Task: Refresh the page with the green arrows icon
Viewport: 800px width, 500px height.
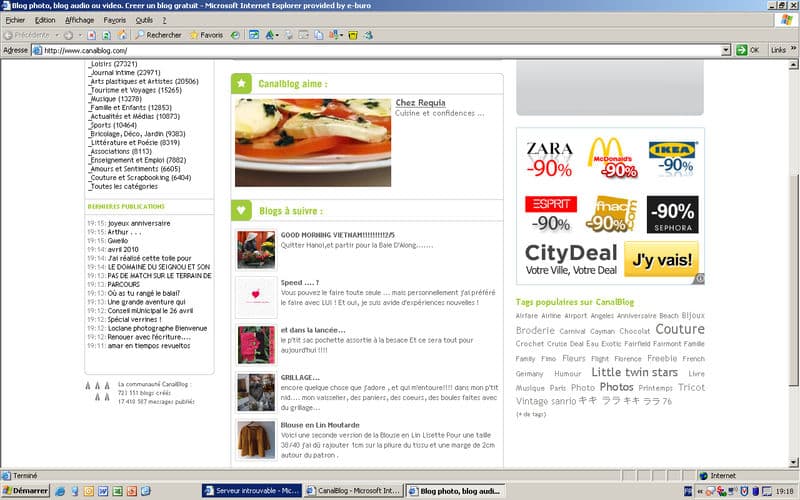Action: coord(107,35)
